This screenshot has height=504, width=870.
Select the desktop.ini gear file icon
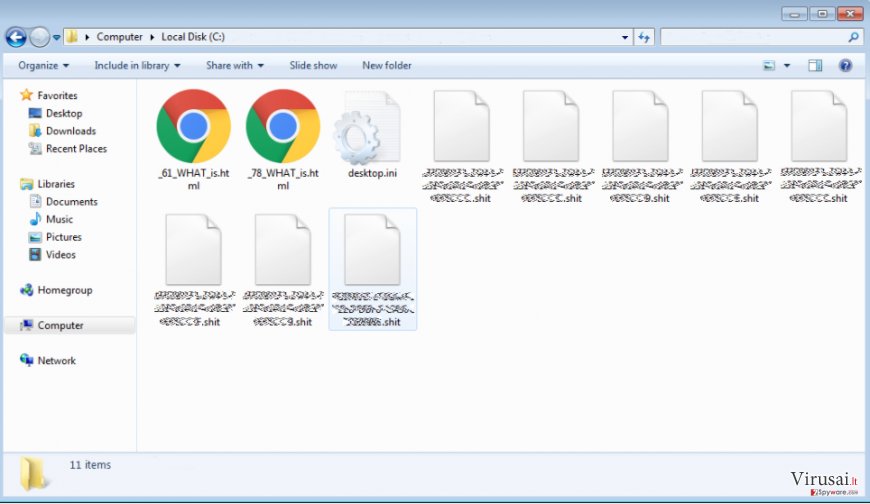point(367,129)
